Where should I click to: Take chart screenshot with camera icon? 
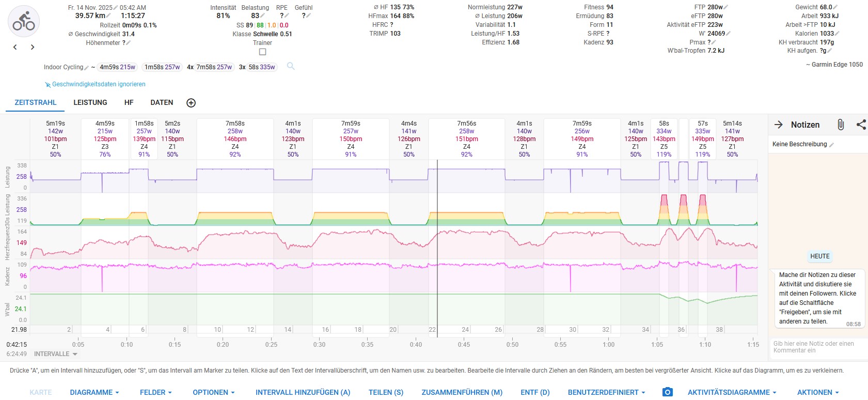[667, 392]
